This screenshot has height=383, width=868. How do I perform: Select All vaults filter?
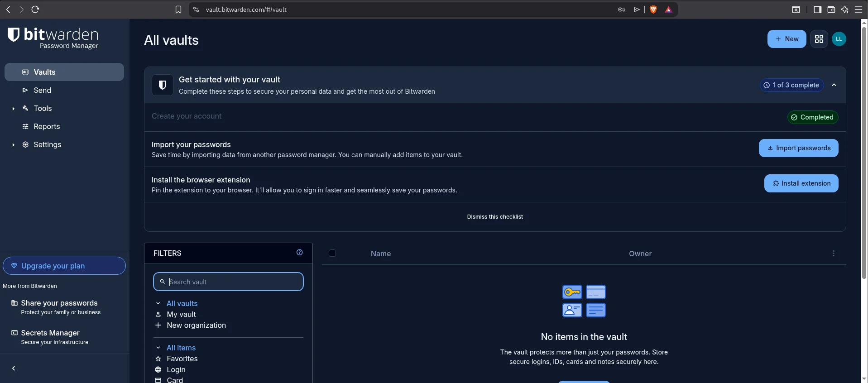[182, 303]
